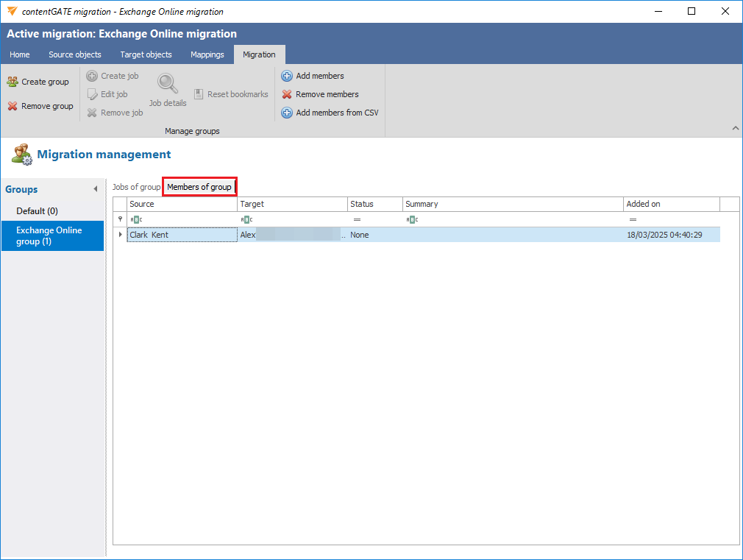Click the Create group icon
Screen dimensions: 743x560
13,82
